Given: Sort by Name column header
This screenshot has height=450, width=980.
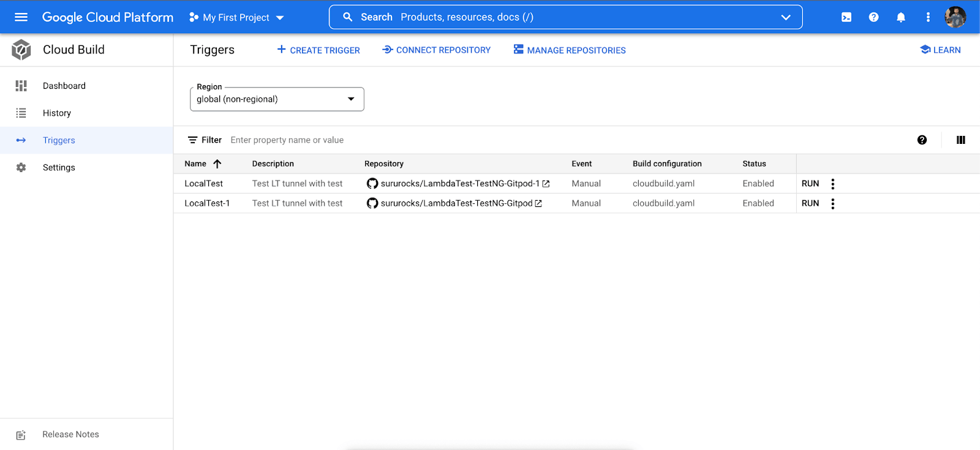Looking at the screenshot, I should 196,164.
